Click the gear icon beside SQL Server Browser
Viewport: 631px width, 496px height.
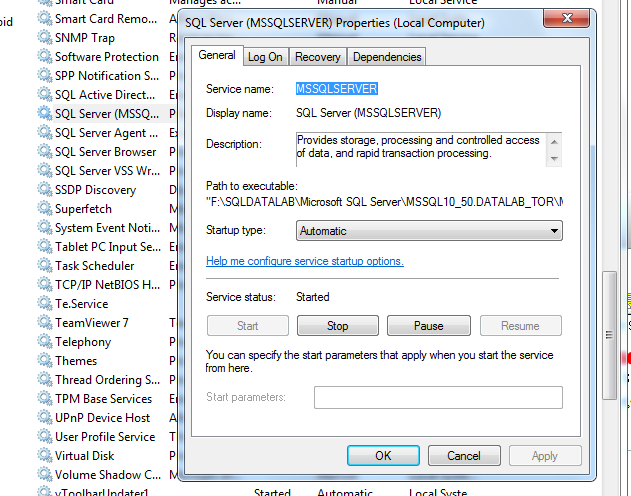[45, 152]
